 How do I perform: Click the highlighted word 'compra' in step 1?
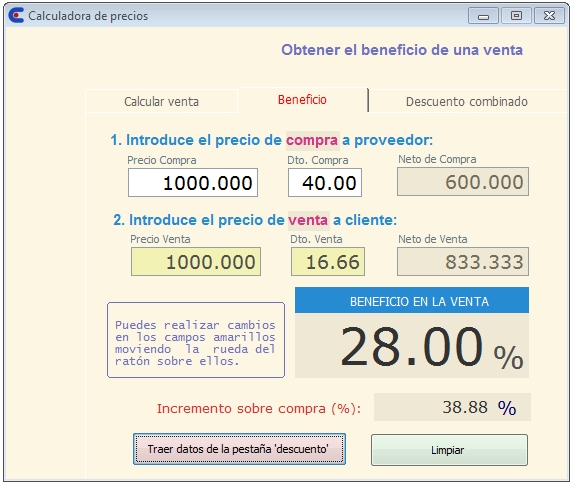312,140
